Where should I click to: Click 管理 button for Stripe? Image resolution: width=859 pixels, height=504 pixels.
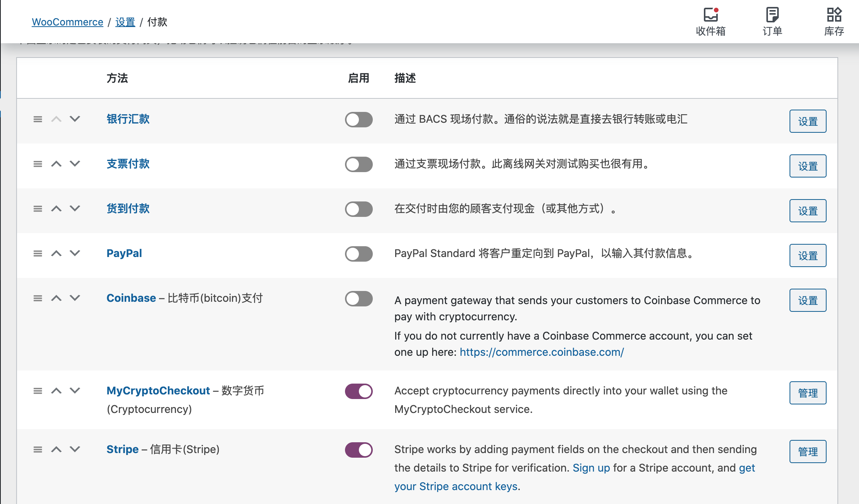click(x=808, y=452)
